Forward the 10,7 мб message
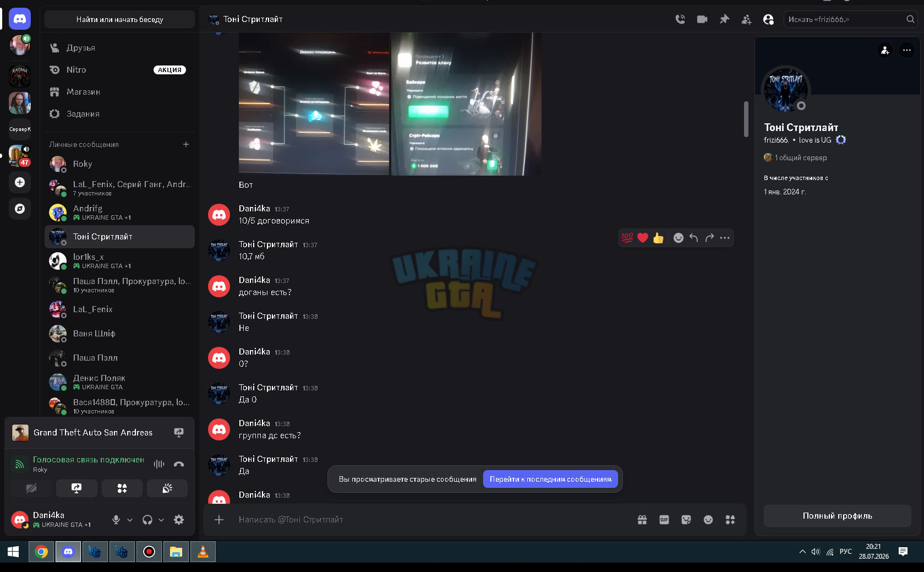The width and height of the screenshot is (924, 572). [709, 238]
